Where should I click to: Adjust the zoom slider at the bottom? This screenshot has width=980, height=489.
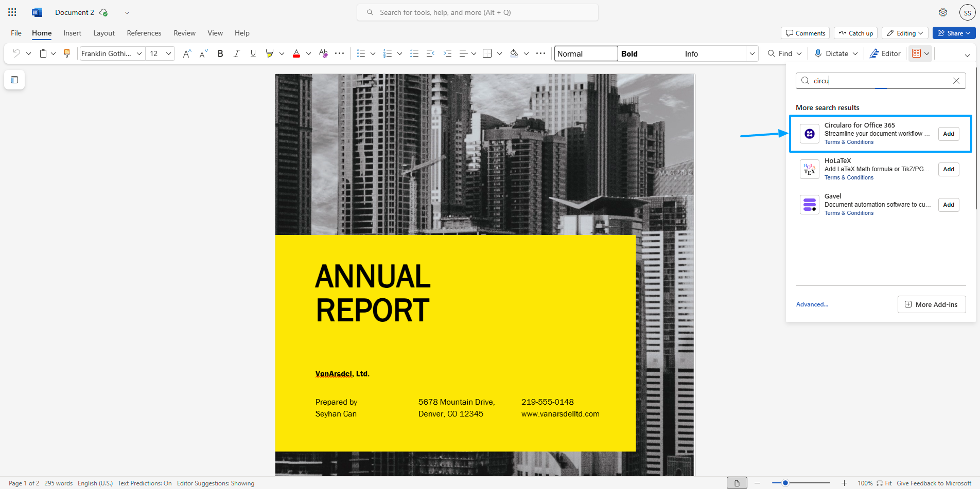[x=786, y=482]
